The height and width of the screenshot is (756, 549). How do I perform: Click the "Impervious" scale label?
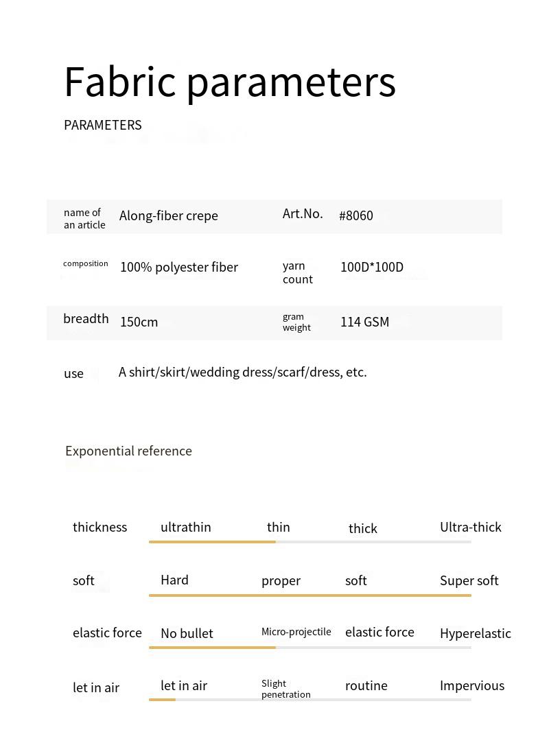pos(472,685)
